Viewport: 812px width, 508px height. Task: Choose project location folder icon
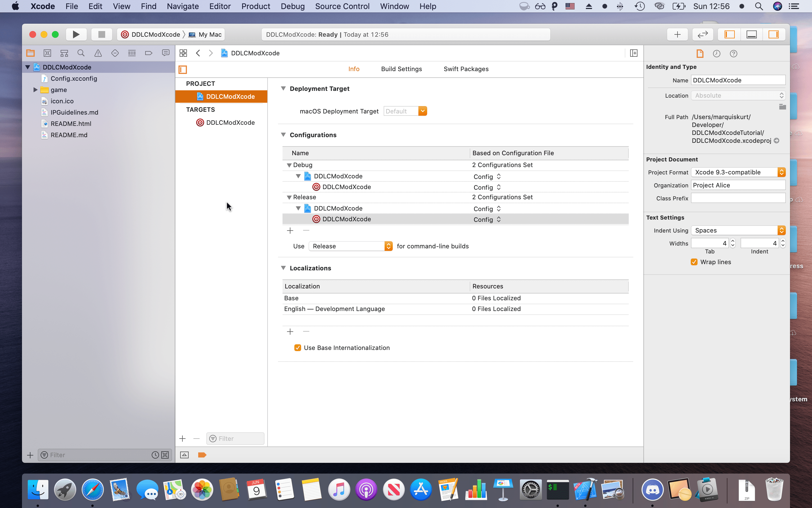782,107
